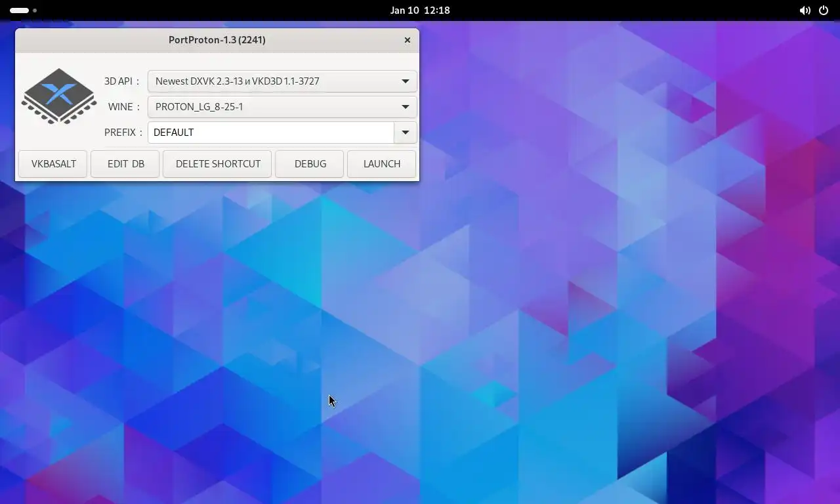Click the PREFIX text field showing DEFAULT
The image size is (840, 504).
[x=271, y=133]
